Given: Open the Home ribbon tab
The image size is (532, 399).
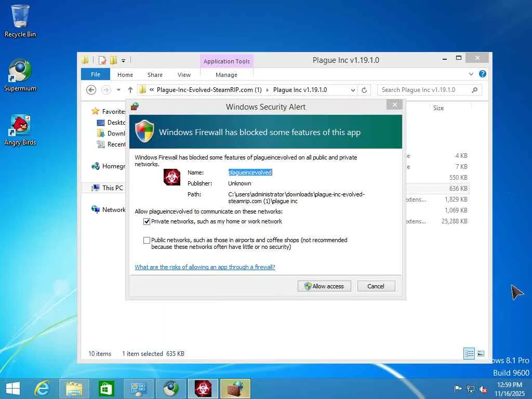Looking at the screenshot, I should [x=125, y=75].
